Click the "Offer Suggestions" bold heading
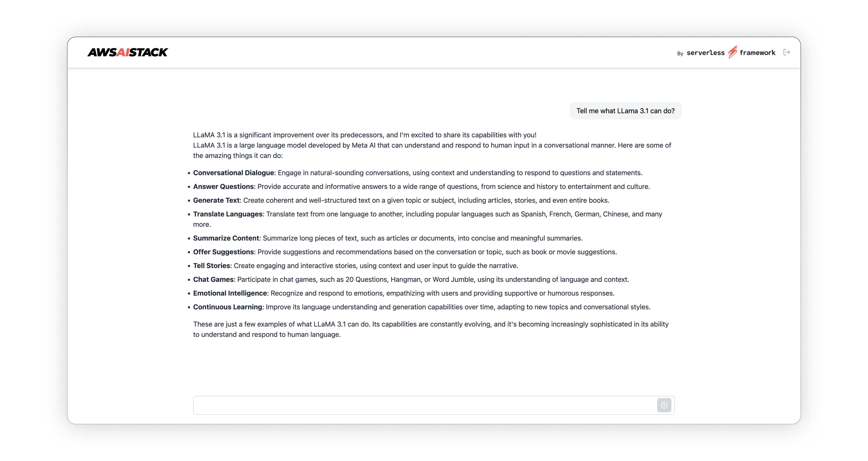The image size is (868, 461). click(x=223, y=252)
